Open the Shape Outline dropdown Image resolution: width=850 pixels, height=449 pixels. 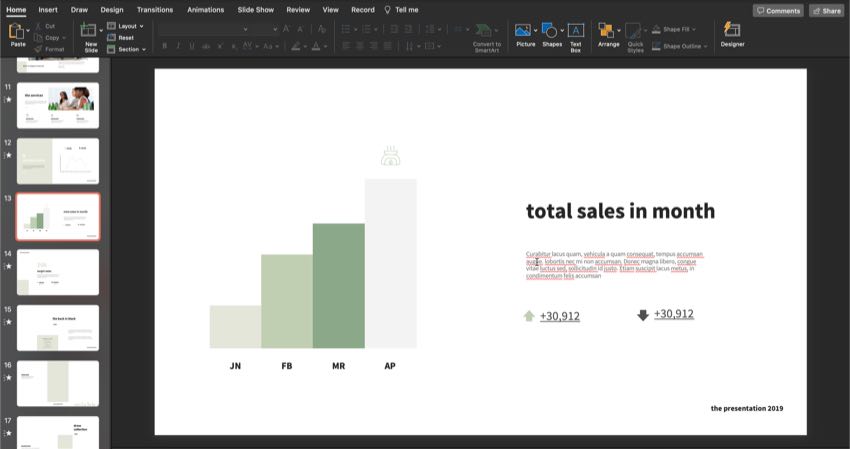point(680,47)
